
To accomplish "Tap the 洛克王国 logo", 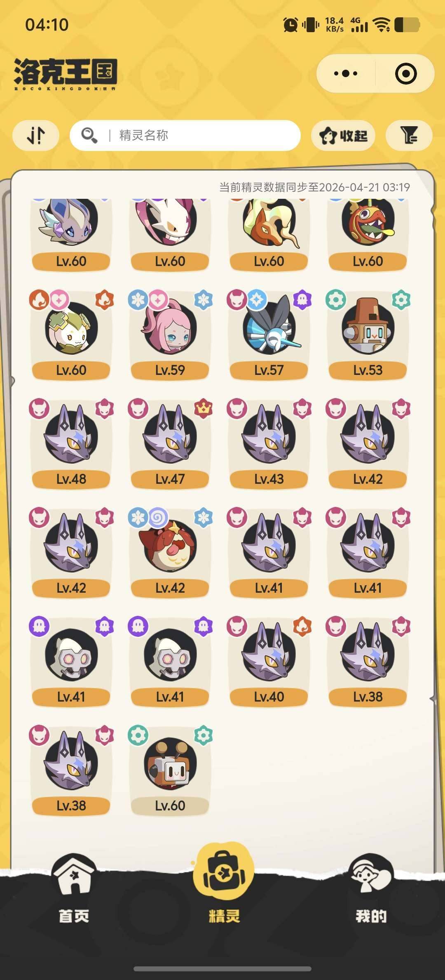I will coord(66,74).
